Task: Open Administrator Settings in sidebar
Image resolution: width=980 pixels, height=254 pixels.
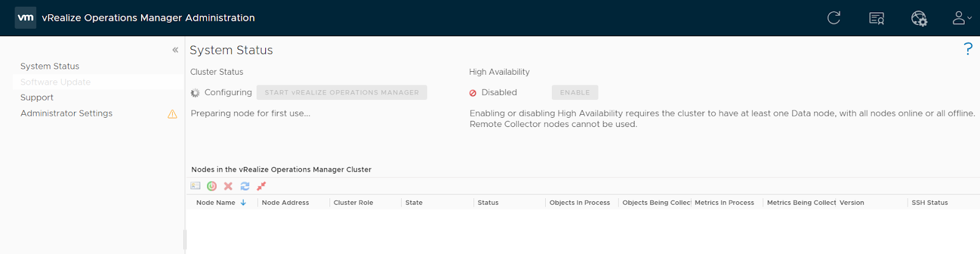Action: [66, 114]
